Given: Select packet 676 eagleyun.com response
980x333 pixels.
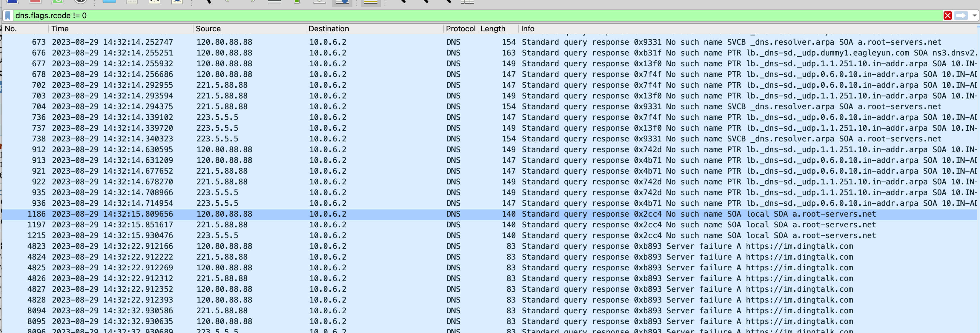Looking at the screenshot, I should pos(490,53).
